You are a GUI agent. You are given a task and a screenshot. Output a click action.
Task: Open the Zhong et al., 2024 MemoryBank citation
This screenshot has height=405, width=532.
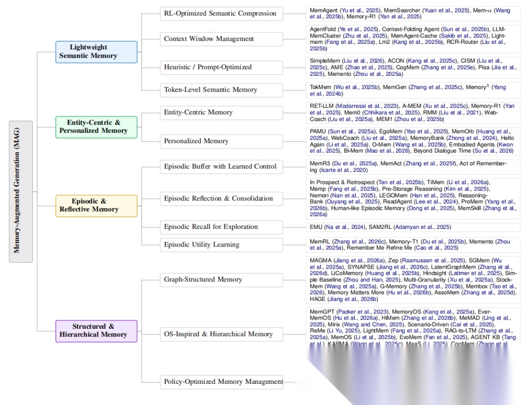(472, 138)
